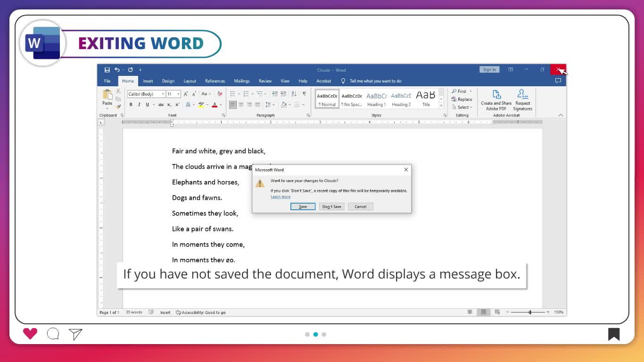Toggle Underline formatting

click(x=147, y=105)
